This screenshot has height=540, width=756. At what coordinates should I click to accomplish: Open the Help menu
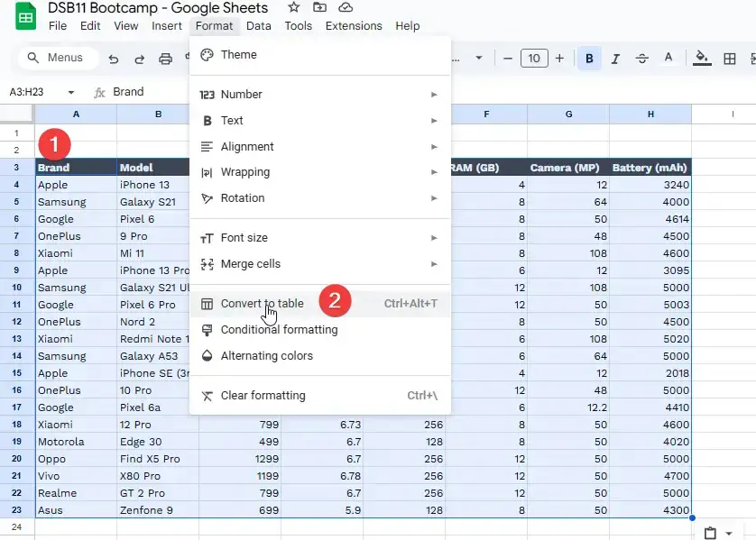[x=408, y=26]
